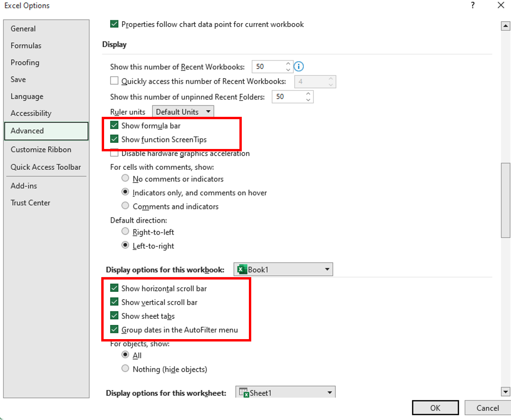Image resolution: width=511 pixels, height=420 pixels.
Task: Select Comments and indicators option
Action: 125,206
